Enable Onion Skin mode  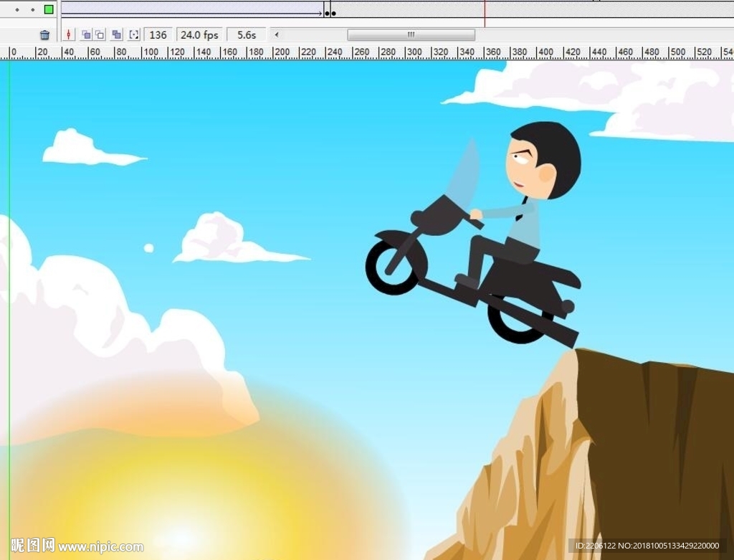click(86, 34)
